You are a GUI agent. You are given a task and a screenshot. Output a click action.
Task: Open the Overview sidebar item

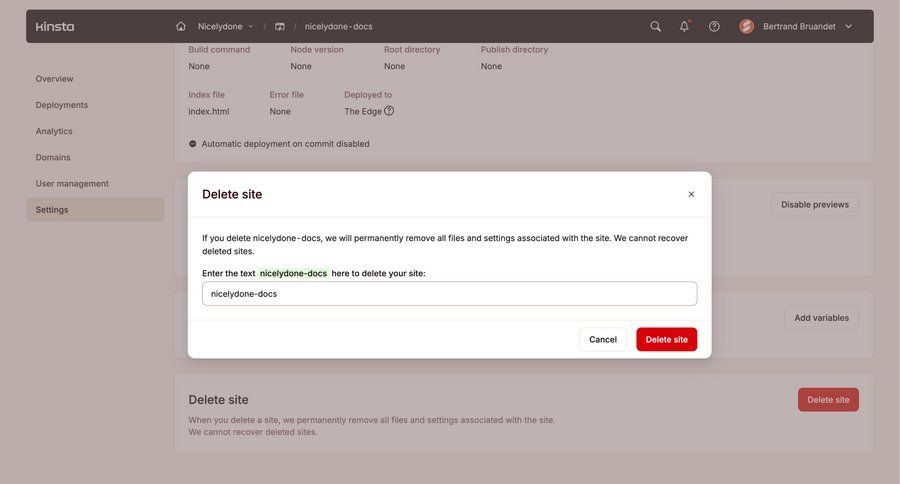(x=54, y=79)
